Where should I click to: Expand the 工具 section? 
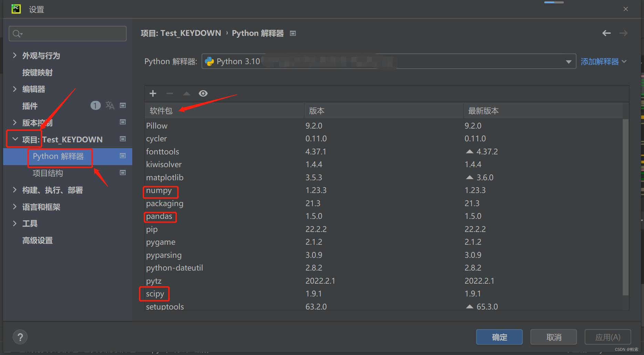[14, 223]
